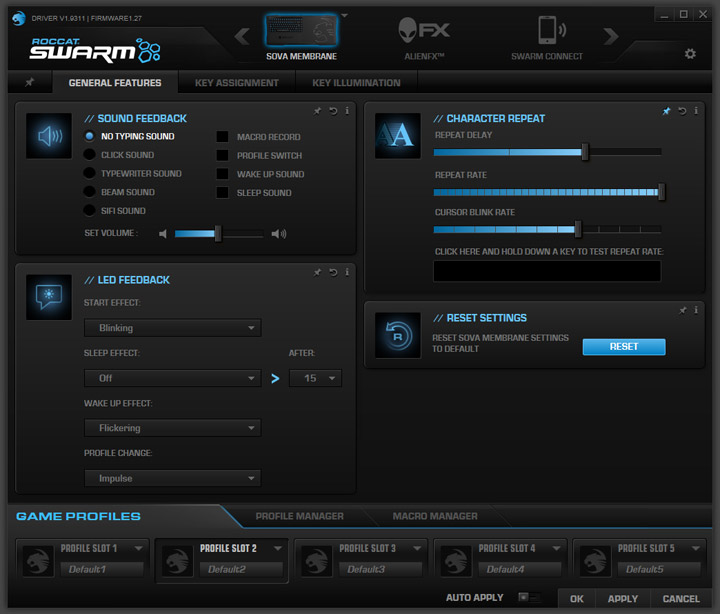
Task: Click the Roccat Swarm logo
Action: [x=95, y=50]
